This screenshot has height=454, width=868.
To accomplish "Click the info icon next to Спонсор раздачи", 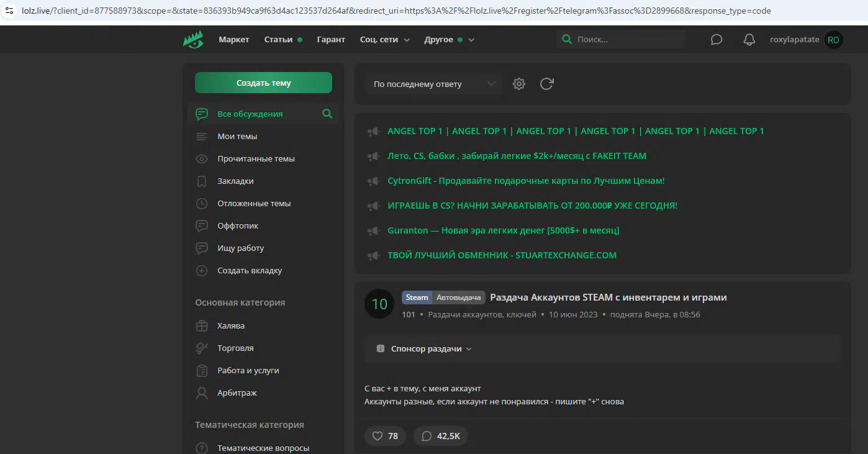I will [381, 349].
